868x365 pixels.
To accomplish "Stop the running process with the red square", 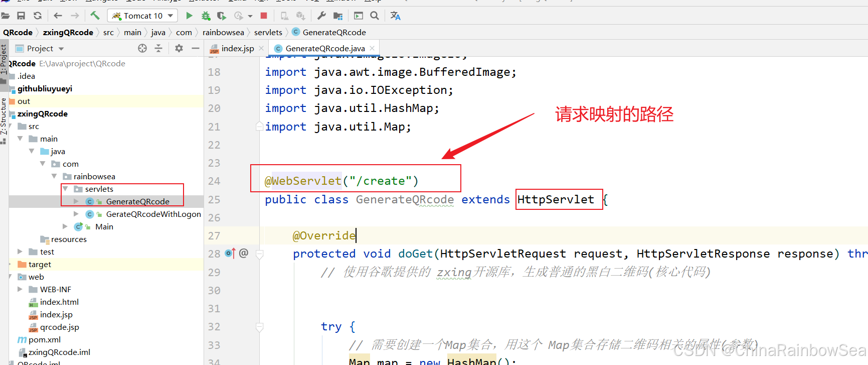I will 264,16.
